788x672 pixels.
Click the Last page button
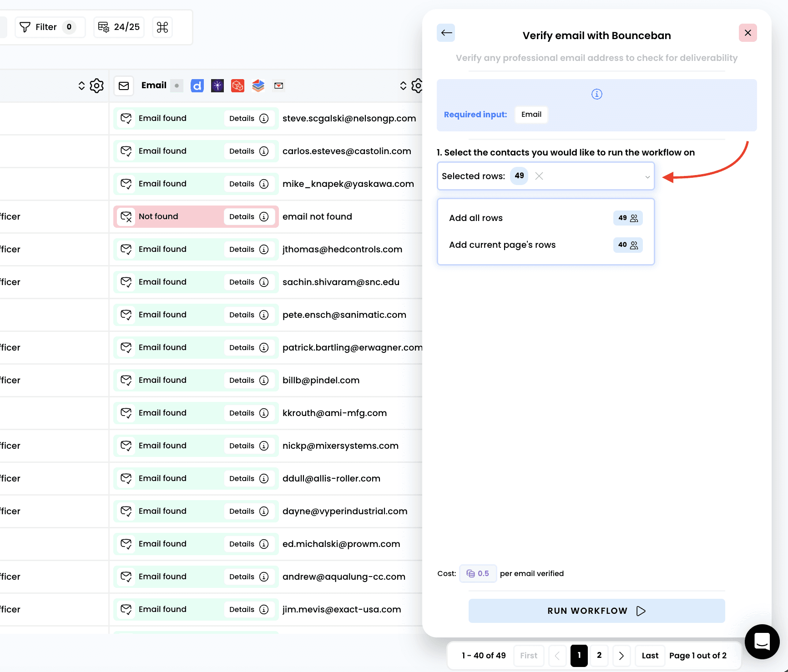pyautogui.click(x=650, y=656)
